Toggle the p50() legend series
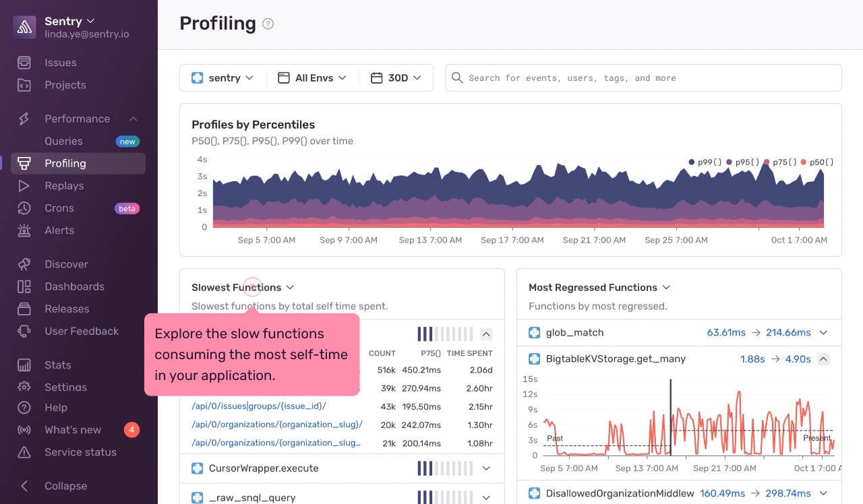Image resolution: width=863 pixels, height=504 pixels. pyautogui.click(x=817, y=162)
